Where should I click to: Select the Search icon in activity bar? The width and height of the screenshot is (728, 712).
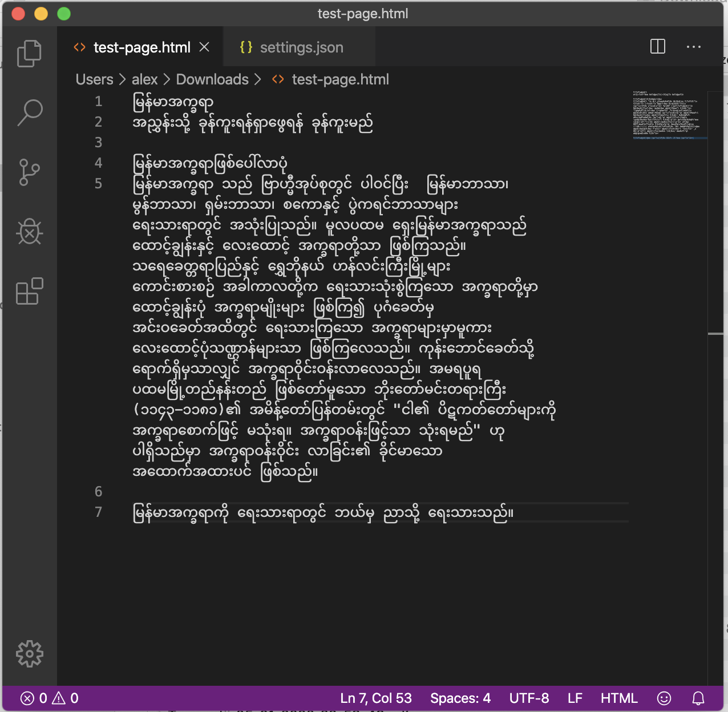[29, 112]
